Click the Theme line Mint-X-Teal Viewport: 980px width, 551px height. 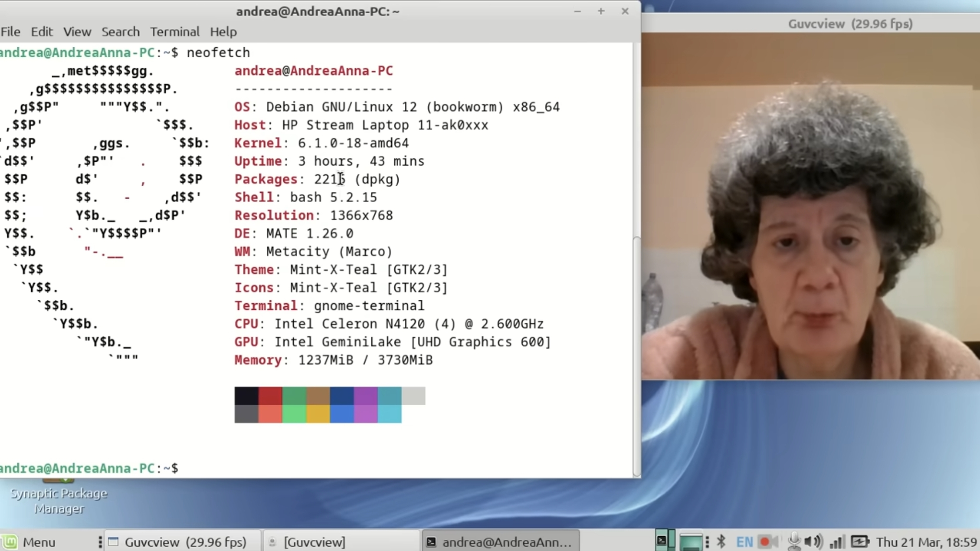coord(341,270)
